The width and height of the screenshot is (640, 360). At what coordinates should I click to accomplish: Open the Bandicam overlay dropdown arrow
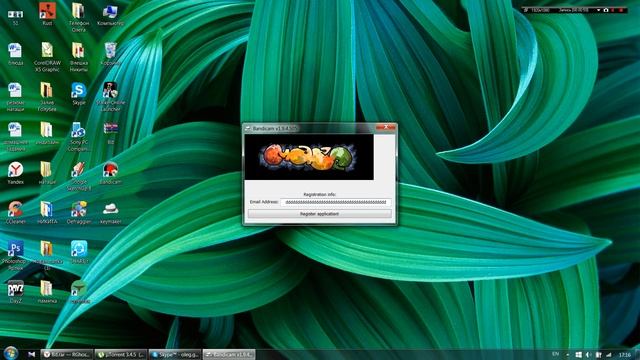coord(598,10)
